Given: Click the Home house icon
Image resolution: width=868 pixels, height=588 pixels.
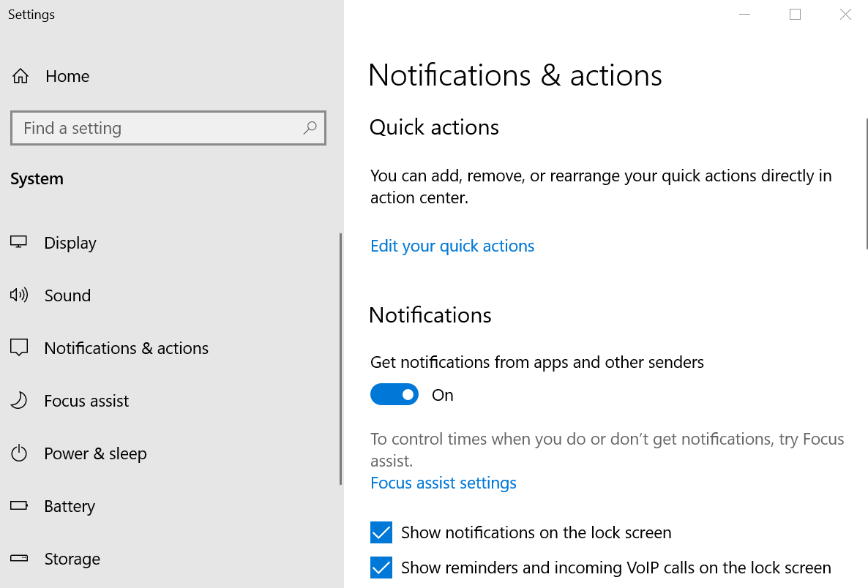Looking at the screenshot, I should pyautogui.click(x=20, y=76).
